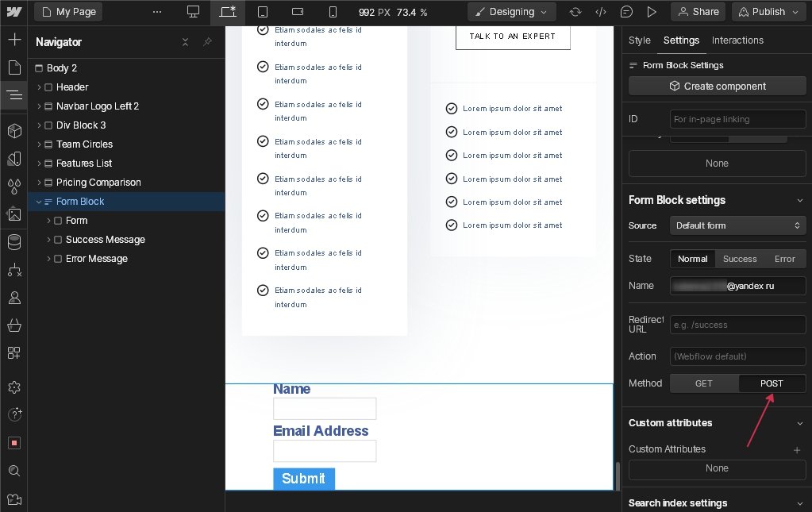Click the Share button
Viewport: 812px width, 512px height.
click(x=698, y=12)
